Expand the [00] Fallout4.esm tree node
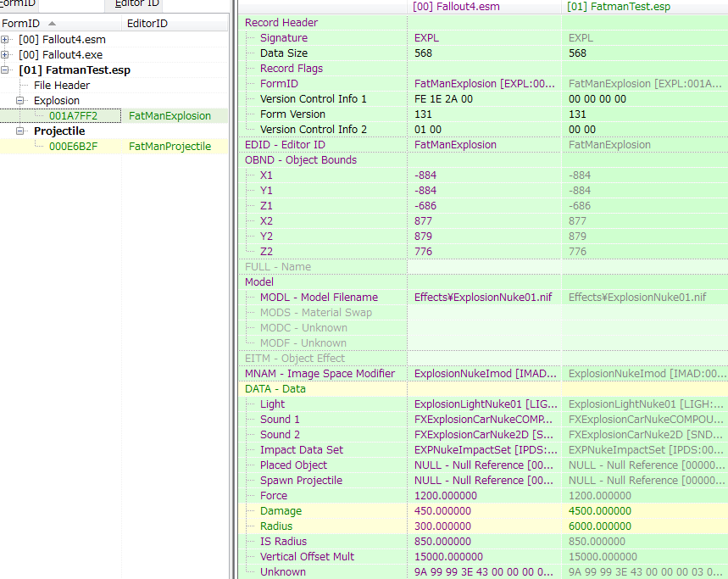This screenshot has height=579, width=728. pos(4,40)
